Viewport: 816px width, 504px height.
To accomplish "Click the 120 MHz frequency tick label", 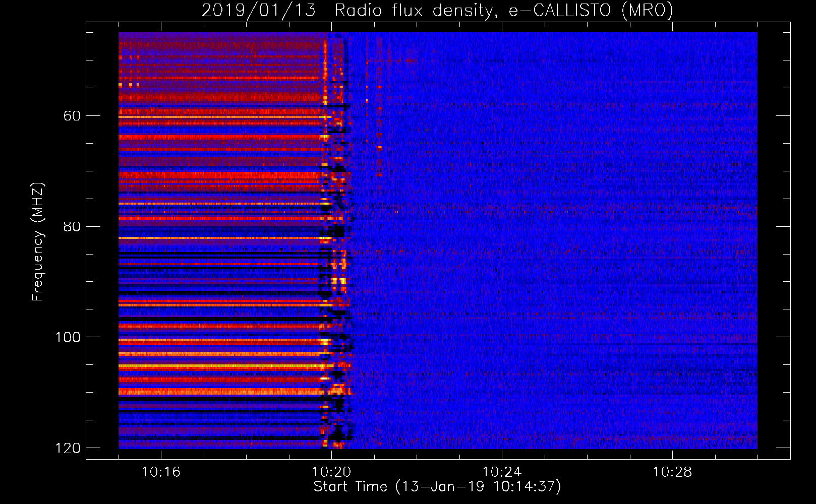I will (x=68, y=448).
